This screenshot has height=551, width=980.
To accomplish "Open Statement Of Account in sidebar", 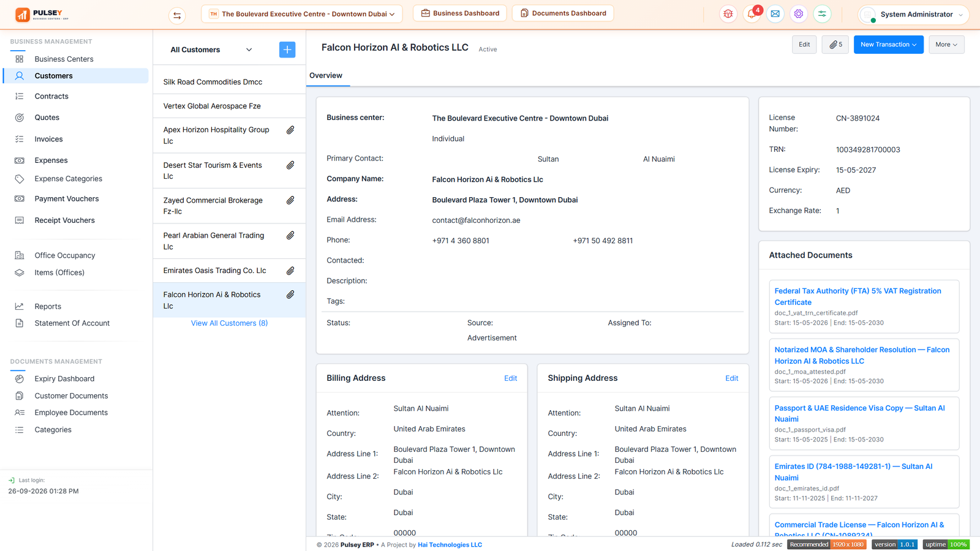I will (72, 323).
